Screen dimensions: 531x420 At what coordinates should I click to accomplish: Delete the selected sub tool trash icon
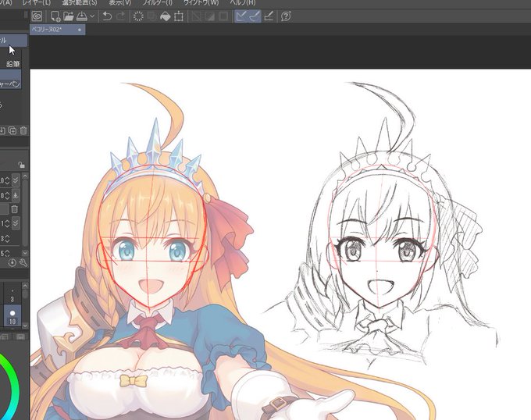pos(23,130)
